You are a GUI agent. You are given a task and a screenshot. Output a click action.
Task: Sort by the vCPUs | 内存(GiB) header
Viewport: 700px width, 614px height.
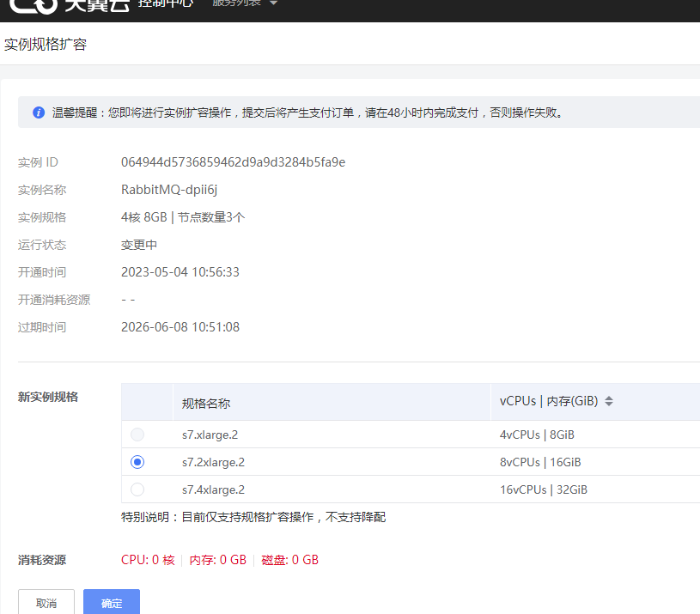[x=550, y=402]
